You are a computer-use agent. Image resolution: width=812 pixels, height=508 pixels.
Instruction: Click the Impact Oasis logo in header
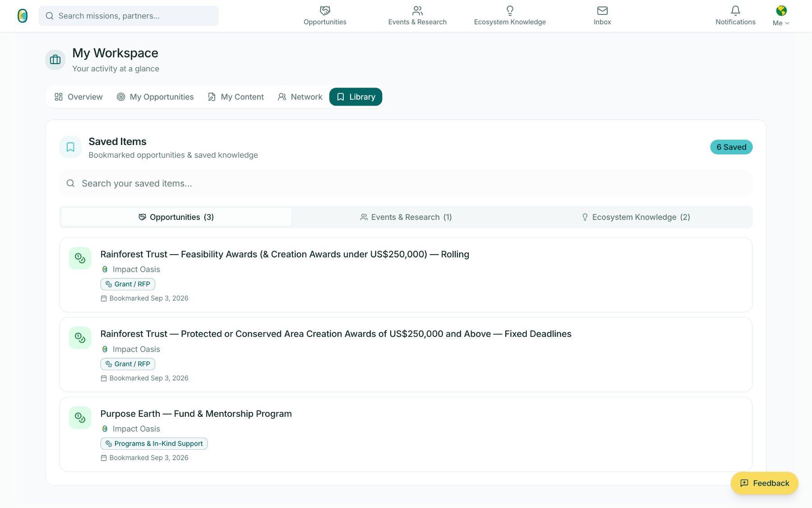[23, 16]
